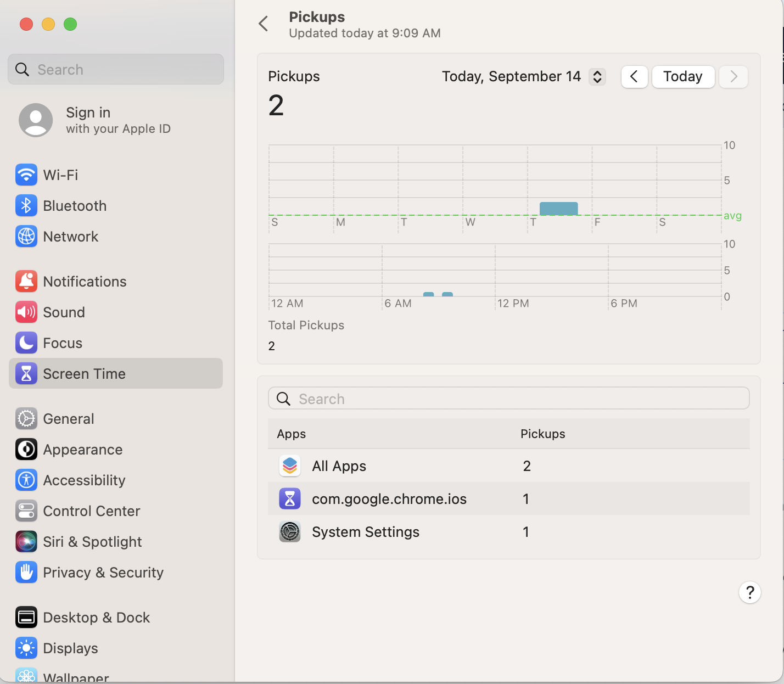Image resolution: width=784 pixels, height=684 pixels.
Task: Open Sound settings icon
Action: pos(26,312)
